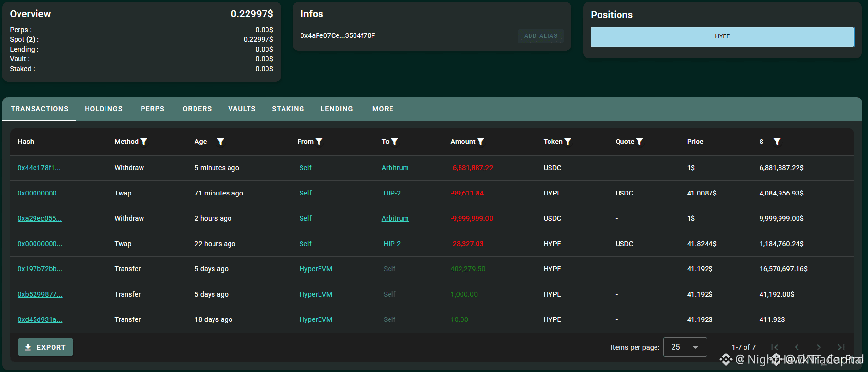Click the 1-7 of 7 pagination text
Screen dimensions: 868x372
click(x=744, y=347)
